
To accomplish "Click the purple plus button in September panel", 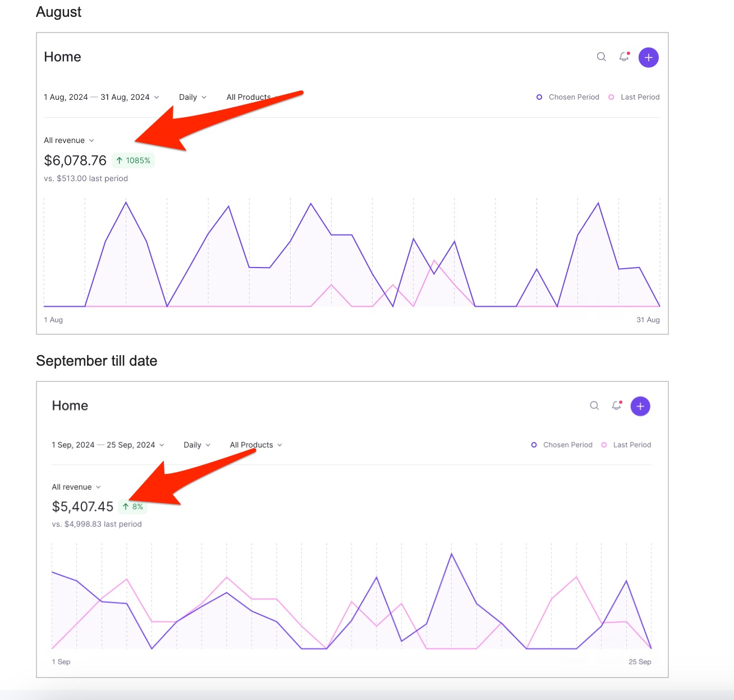I will (640, 406).
